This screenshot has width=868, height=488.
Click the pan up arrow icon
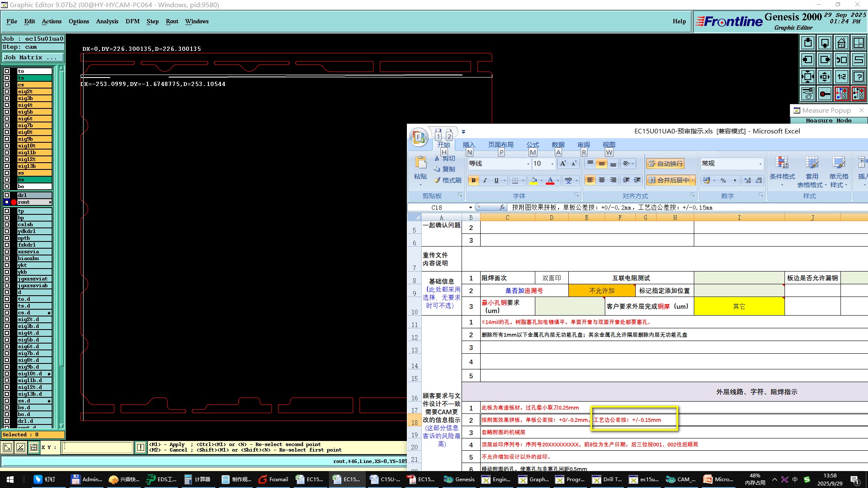808,43
